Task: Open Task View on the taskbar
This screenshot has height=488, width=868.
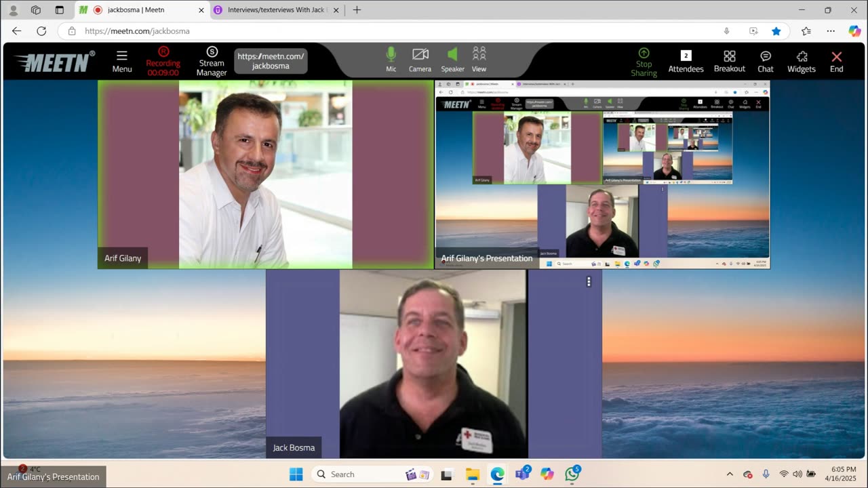Action: (447, 474)
